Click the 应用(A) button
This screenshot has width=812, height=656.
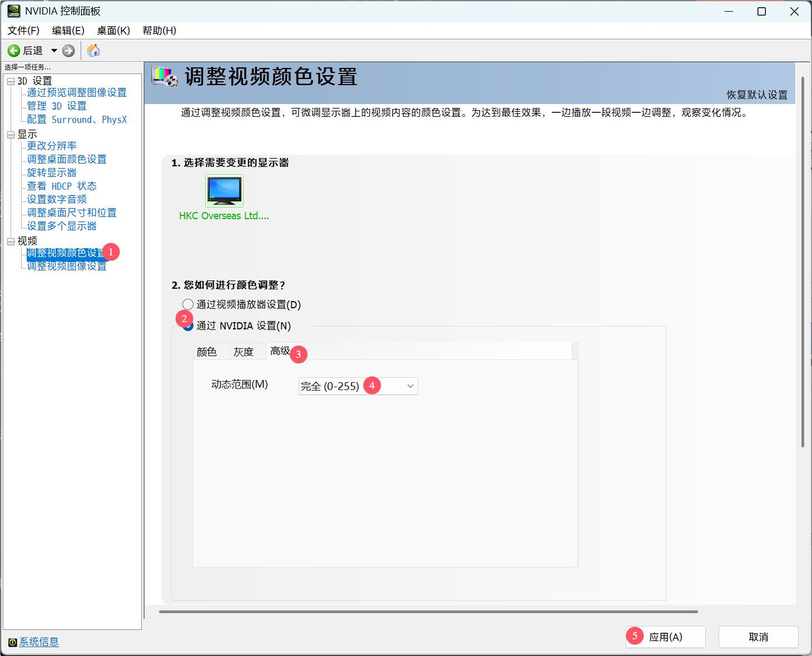[x=666, y=637]
